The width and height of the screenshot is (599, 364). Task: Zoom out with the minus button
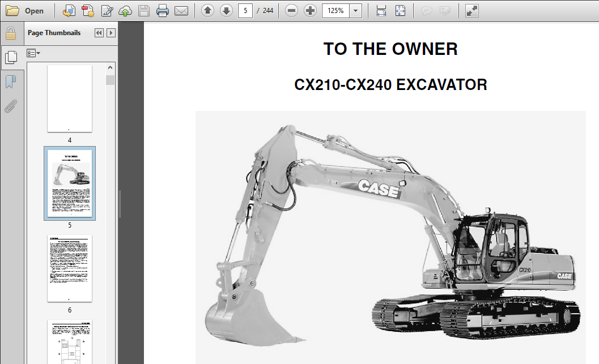(x=291, y=11)
